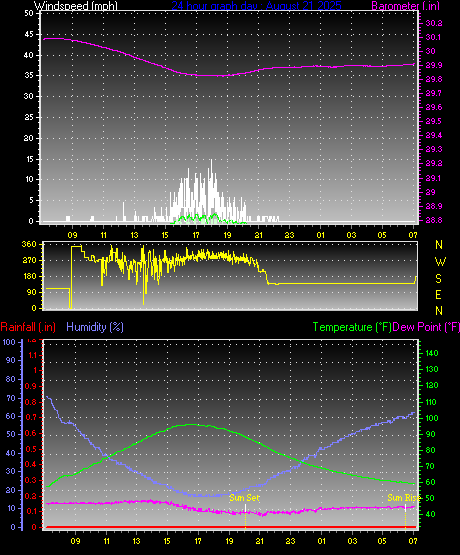Select the "E" compass direction label

coord(438,294)
